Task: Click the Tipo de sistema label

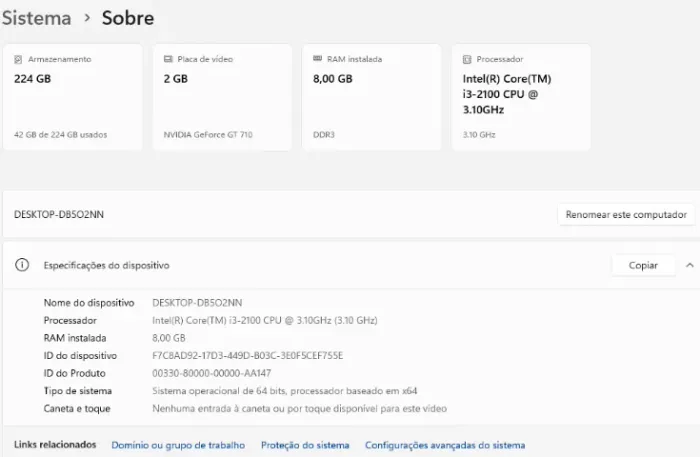Action: (78, 391)
